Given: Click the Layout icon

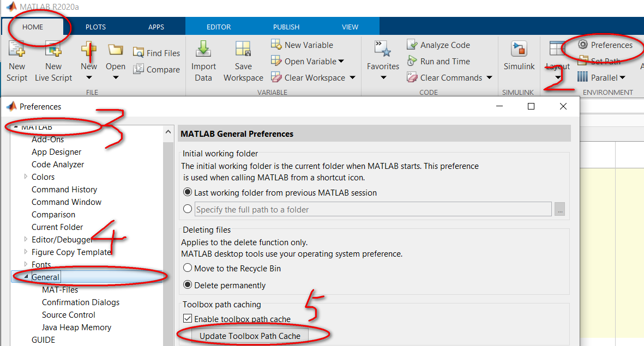Looking at the screenshot, I should [x=557, y=49].
